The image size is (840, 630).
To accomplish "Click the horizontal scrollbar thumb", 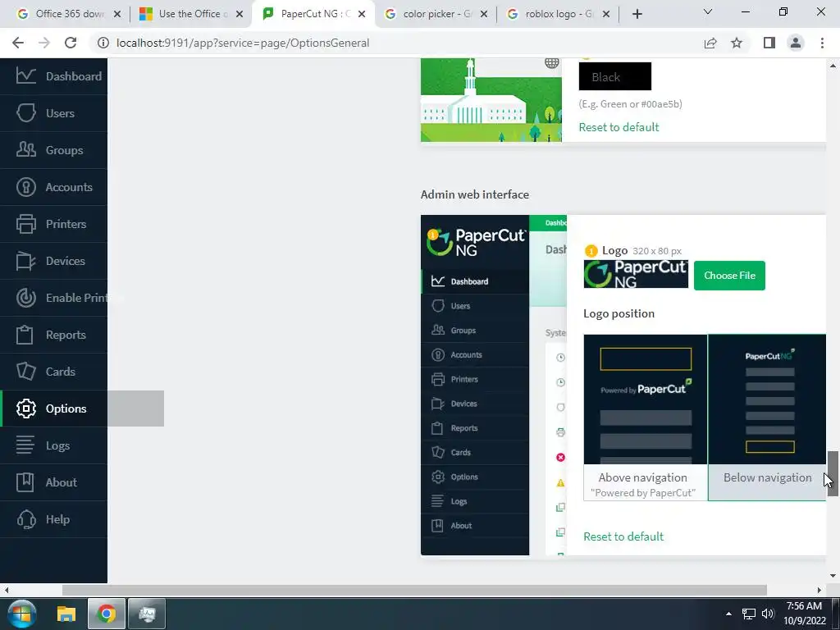I will (x=414, y=590).
